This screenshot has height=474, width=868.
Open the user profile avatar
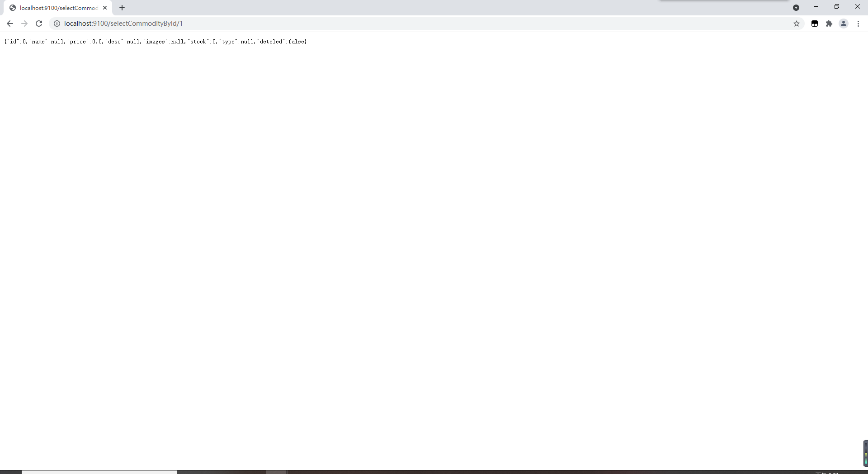(x=844, y=24)
